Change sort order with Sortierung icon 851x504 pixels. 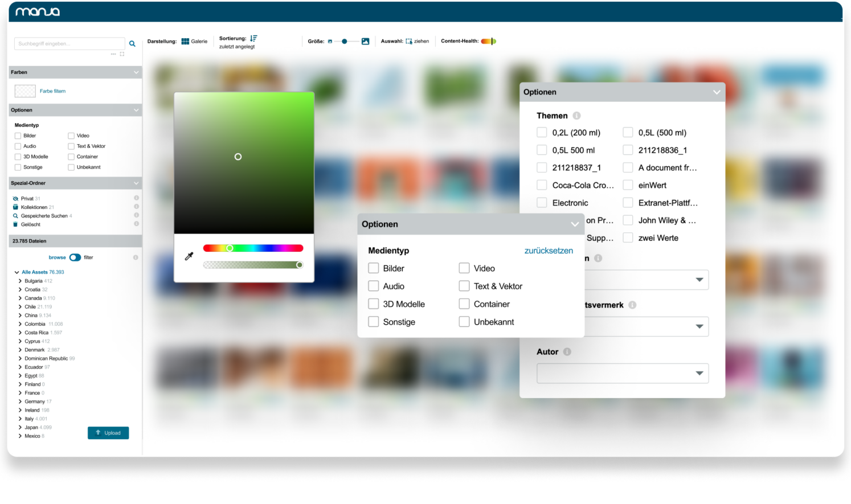[253, 38]
